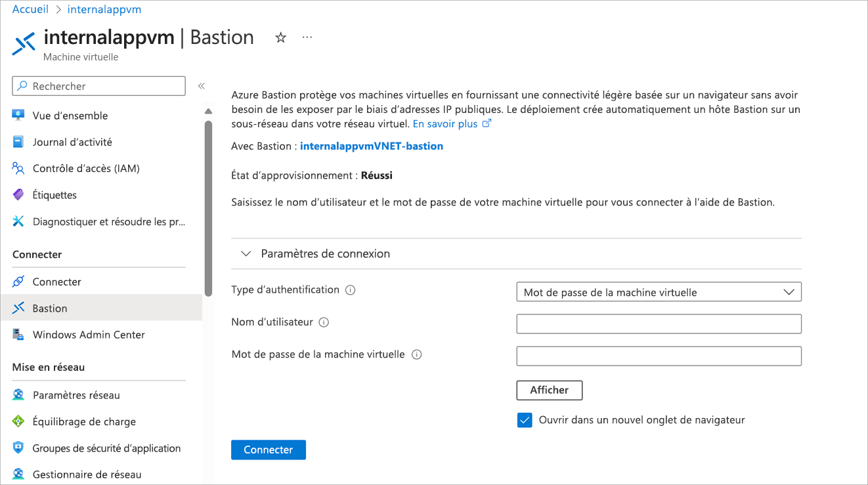Open Diagnostiquer et résoudre les problèmes
Screen dimensions: 868x485
[109, 222]
